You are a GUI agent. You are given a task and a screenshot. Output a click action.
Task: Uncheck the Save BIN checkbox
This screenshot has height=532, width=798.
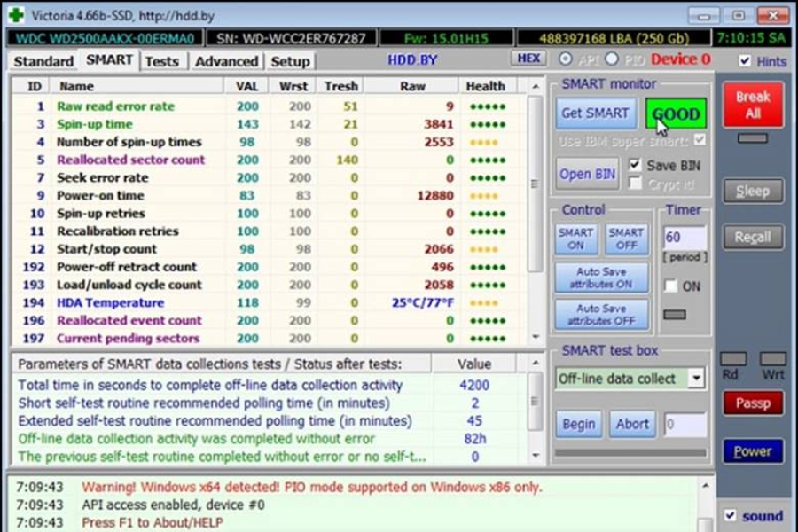(x=634, y=165)
